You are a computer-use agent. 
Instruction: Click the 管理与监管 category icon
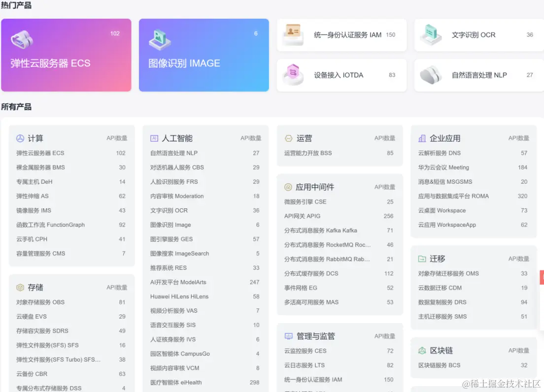coord(288,336)
